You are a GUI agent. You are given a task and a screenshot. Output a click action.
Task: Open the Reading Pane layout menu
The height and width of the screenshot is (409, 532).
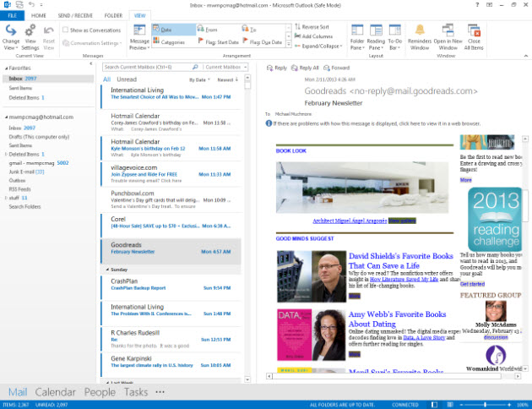tap(376, 37)
